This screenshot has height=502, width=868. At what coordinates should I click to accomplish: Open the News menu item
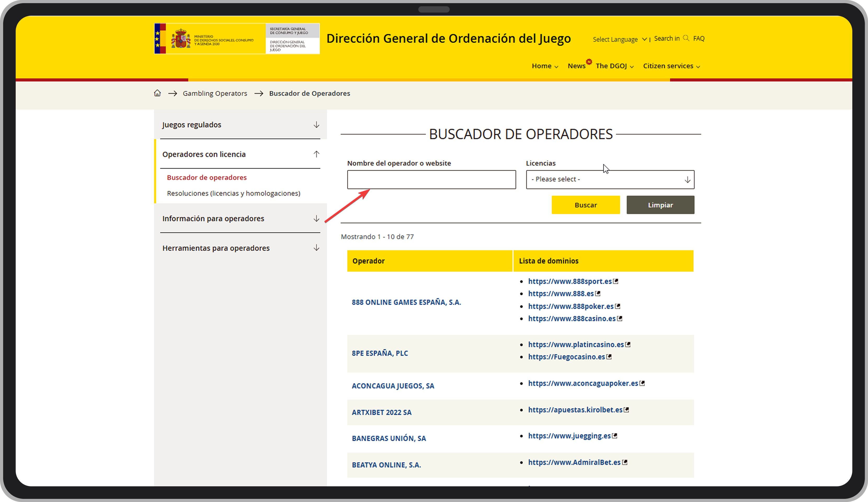coord(576,66)
